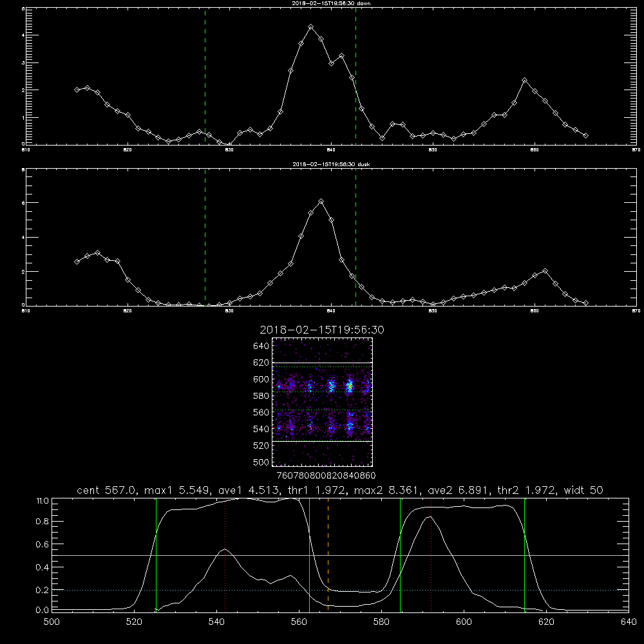Image resolution: width=644 pixels, height=644 pixels.
Task: Click the dusk curve's right-side secondary peak diamond near 861
Action: [545, 271]
